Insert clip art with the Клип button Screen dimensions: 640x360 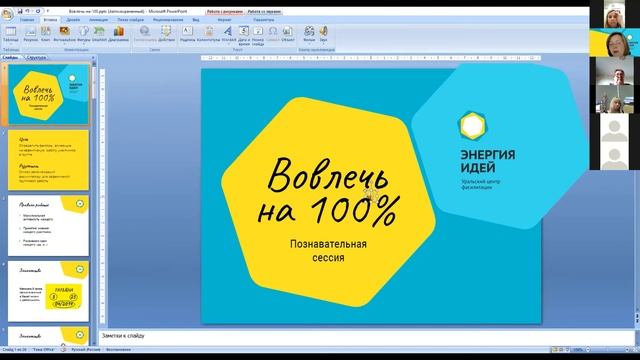coord(46,34)
